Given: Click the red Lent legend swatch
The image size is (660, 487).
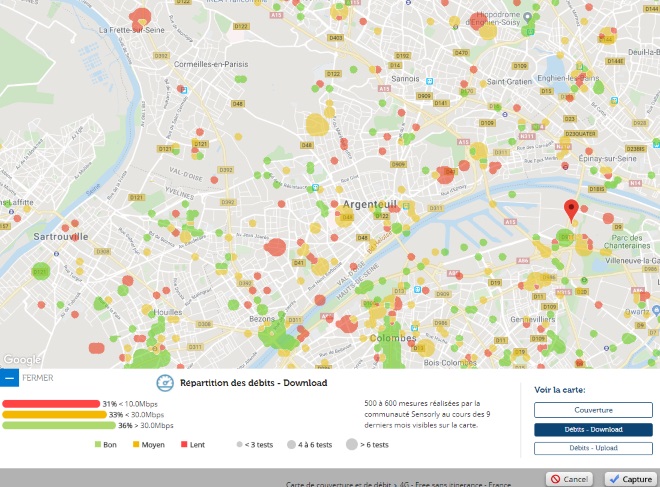Looking at the screenshot, I should point(186,444).
